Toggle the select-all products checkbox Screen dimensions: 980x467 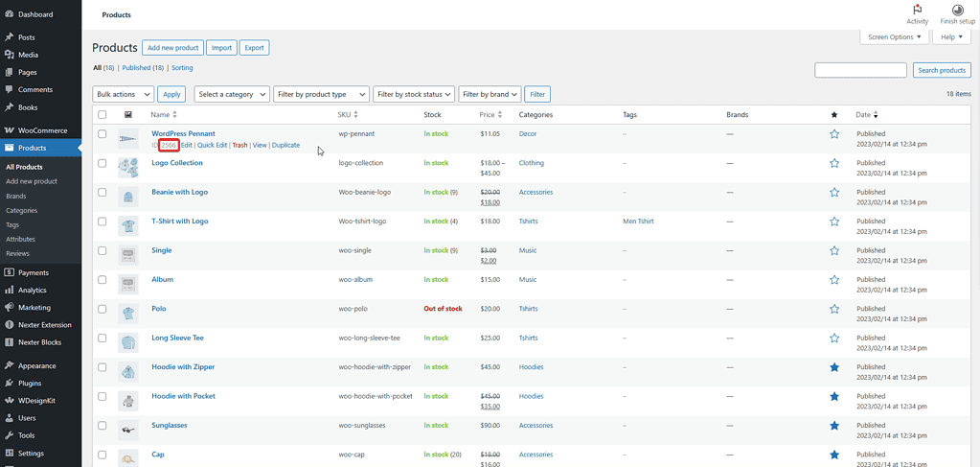point(103,115)
